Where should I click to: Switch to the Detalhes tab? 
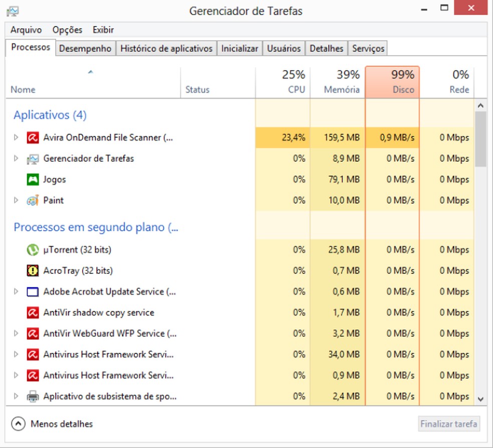point(326,49)
